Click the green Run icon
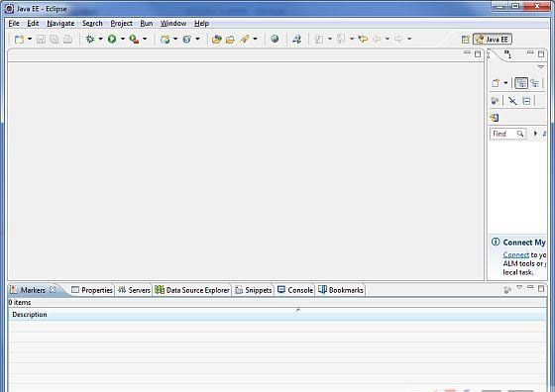The image size is (555, 392). 112,39
